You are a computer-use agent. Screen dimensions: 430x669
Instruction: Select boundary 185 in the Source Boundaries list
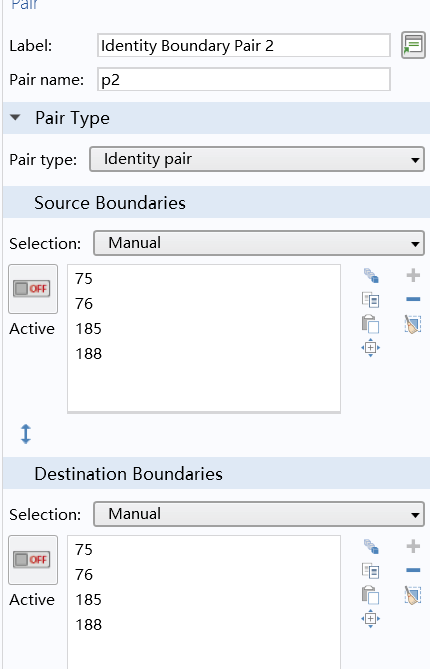tap(89, 329)
